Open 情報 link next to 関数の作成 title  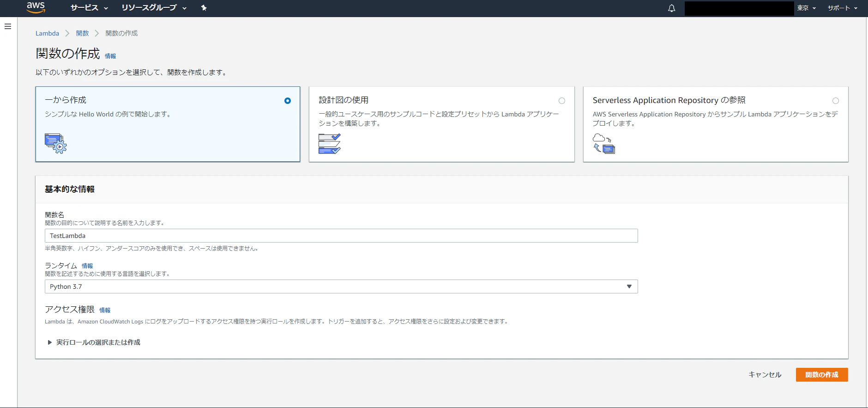110,56
